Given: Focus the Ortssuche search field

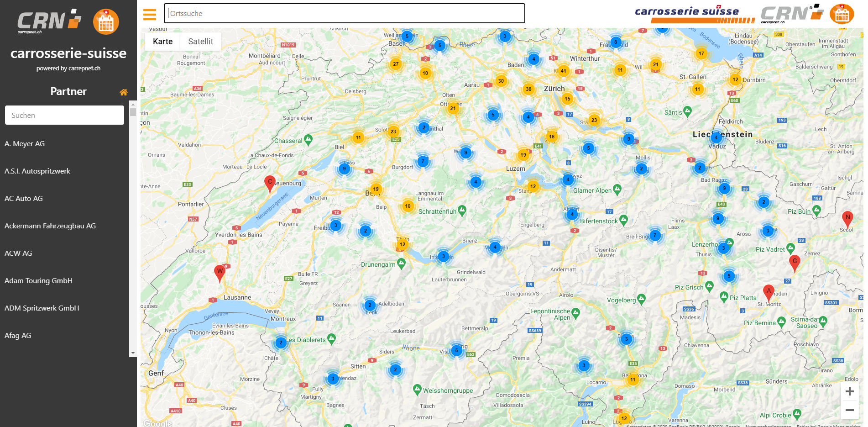Looking at the screenshot, I should click(345, 14).
